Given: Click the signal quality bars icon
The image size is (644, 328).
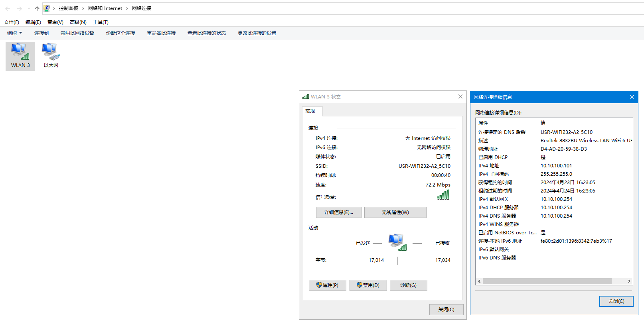Looking at the screenshot, I should 443,195.
